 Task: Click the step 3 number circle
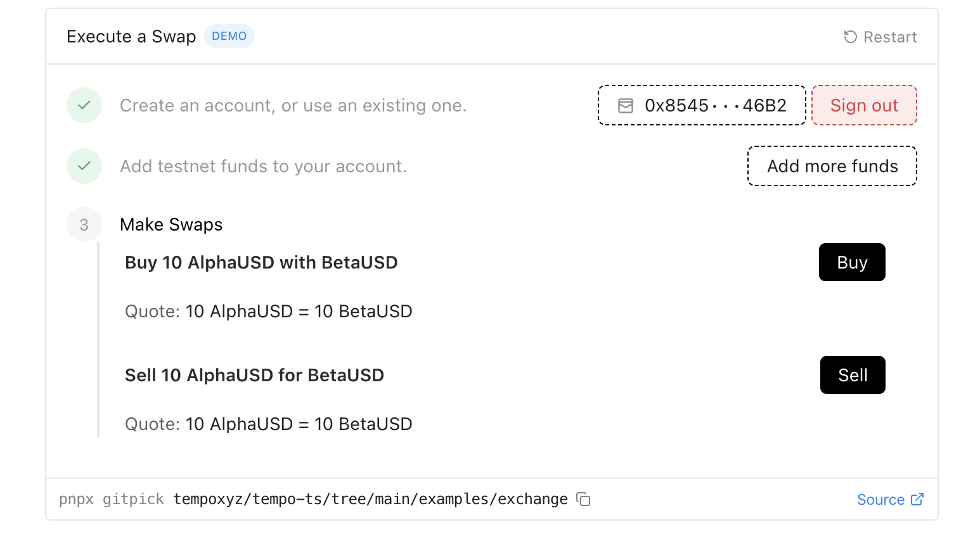point(84,224)
